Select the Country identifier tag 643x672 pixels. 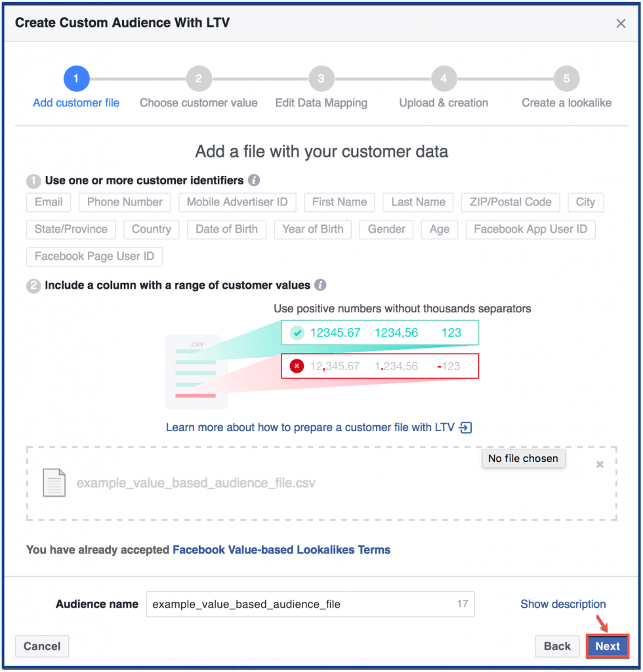pos(151,229)
